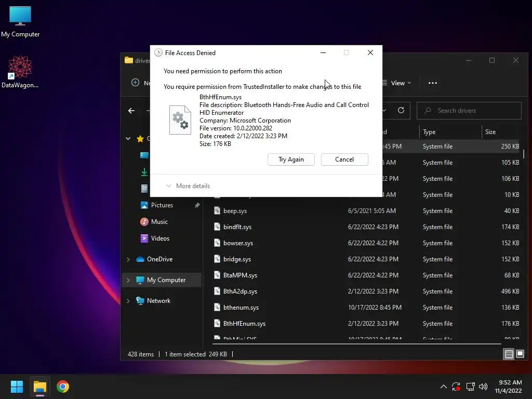Open the three-dot See more menu
Image resolution: width=532 pixels, height=399 pixels.
tap(433, 83)
